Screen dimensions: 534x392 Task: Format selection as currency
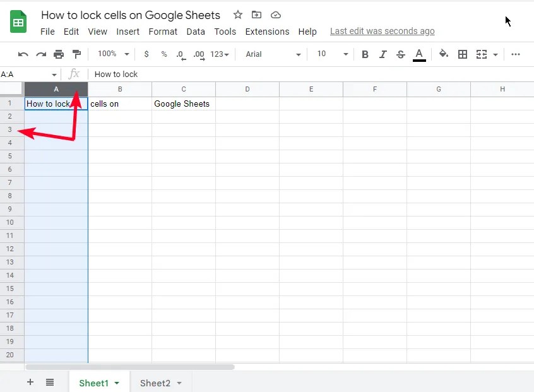tap(146, 54)
